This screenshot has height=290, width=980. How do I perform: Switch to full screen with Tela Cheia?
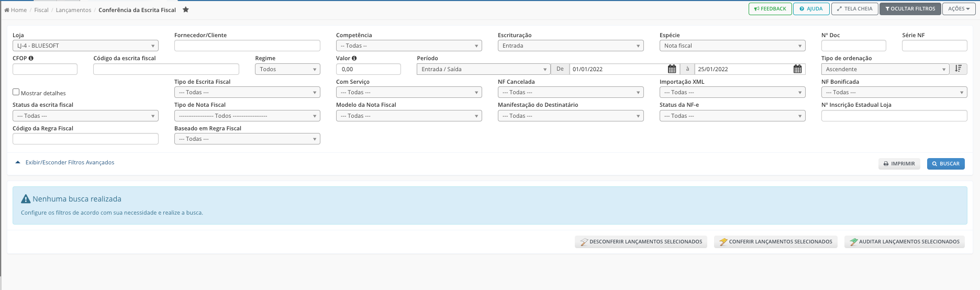(854, 9)
